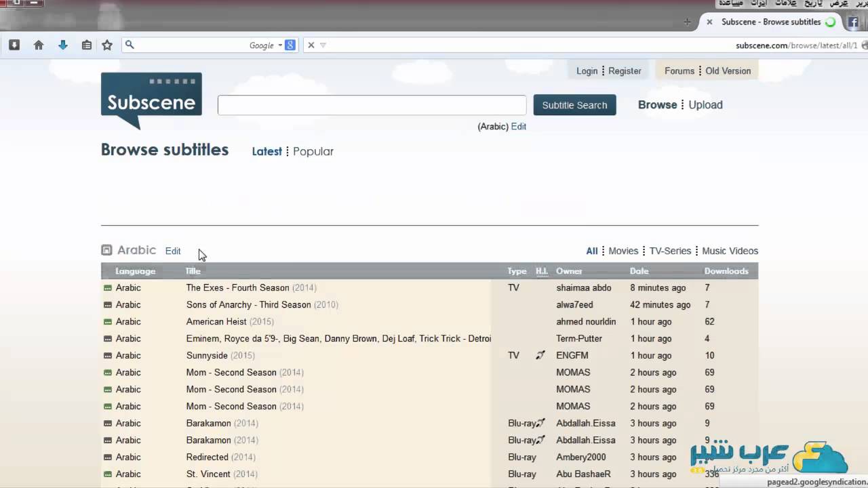Open the تاريخ (History) menu
The image size is (868, 488).
click(813, 3)
